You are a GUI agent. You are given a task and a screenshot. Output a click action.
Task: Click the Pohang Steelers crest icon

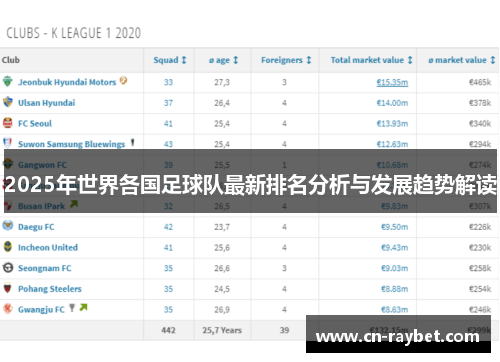tap(8, 288)
